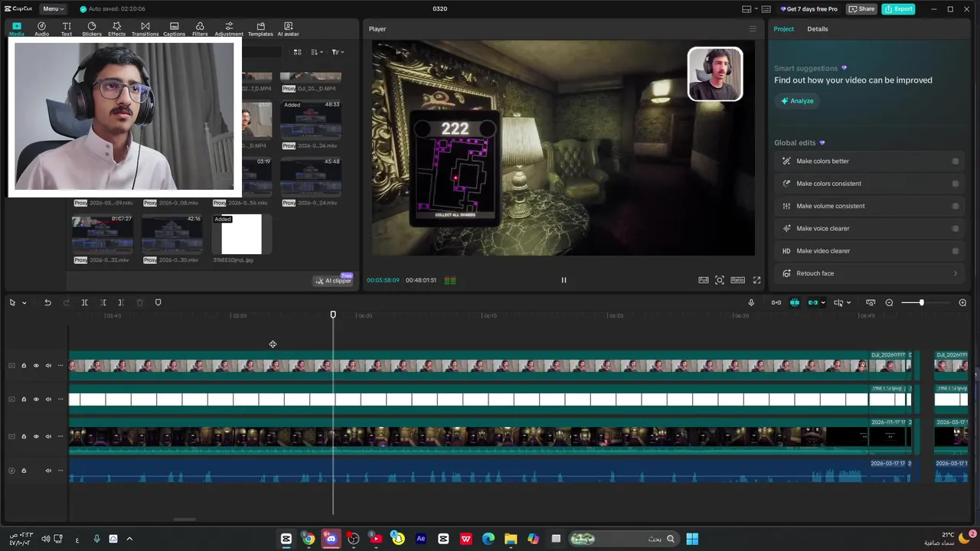Open Microsoft Edge from the taskbar
980x551 pixels.
tap(488, 539)
